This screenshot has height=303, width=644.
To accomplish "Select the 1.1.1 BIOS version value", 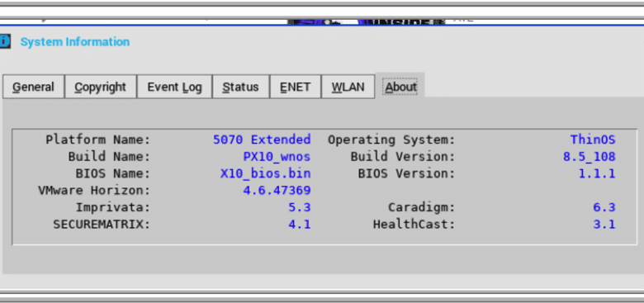I will click(x=597, y=173).
